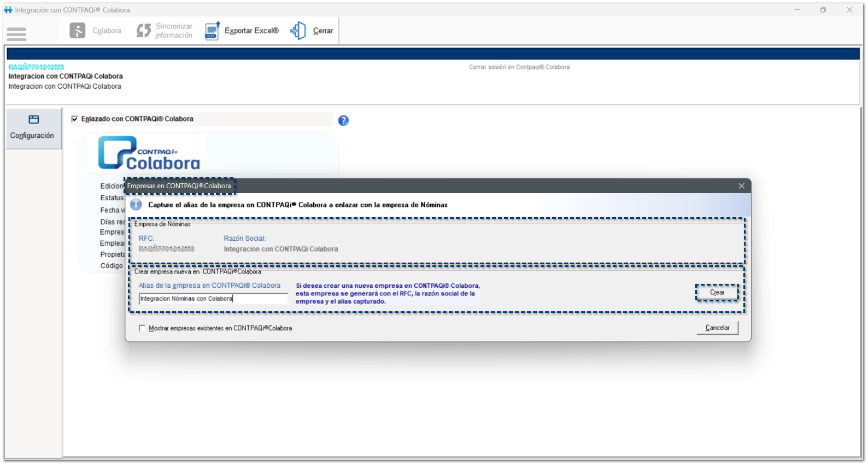Maximize the Integración con CONTPAQi window

coord(823,10)
